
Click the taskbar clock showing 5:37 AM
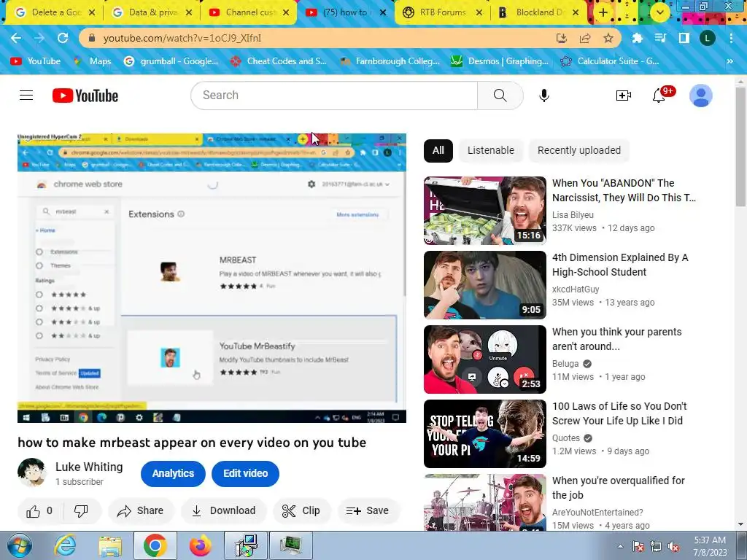710,546
